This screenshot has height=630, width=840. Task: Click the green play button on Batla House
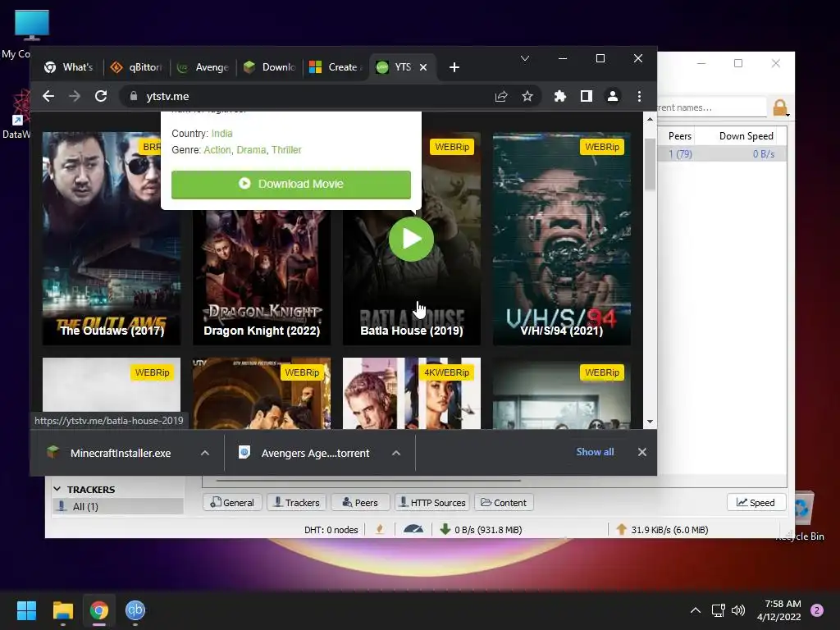tap(412, 239)
